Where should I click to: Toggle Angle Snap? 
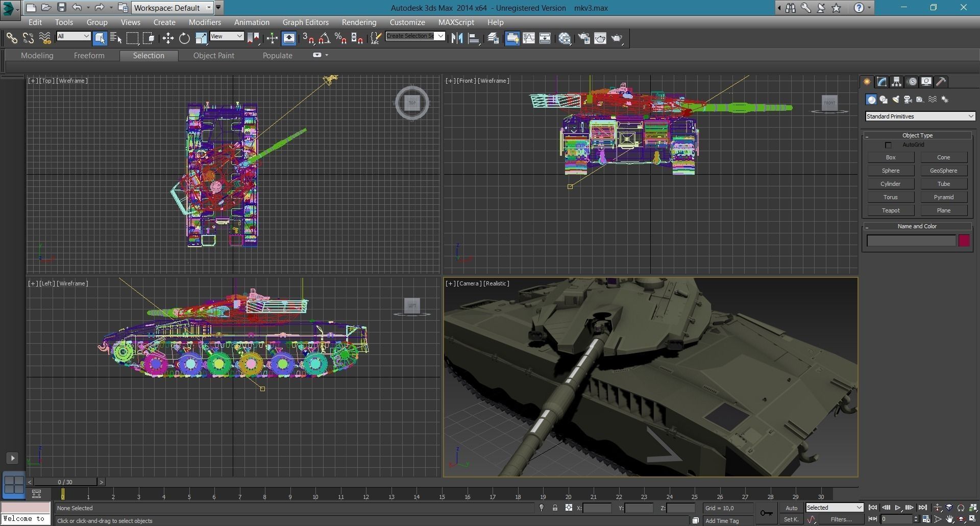(324, 38)
